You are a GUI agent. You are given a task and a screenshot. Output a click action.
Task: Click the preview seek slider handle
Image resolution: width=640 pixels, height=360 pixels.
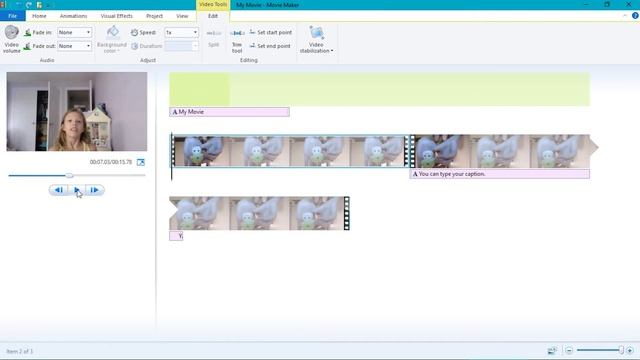pyautogui.click(x=69, y=176)
